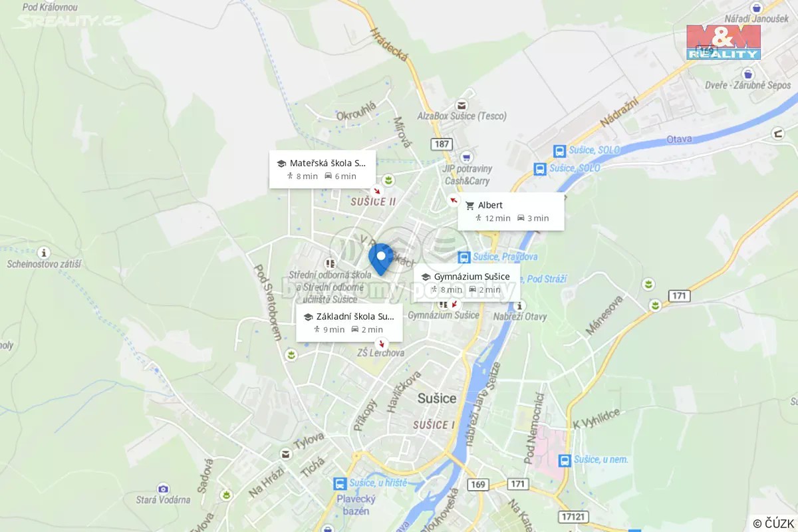Click the AlzaBox Sušice (Tesco) mailbox icon
Image resolution: width=798 pixels, height=532 pixels.
point(462,105)
